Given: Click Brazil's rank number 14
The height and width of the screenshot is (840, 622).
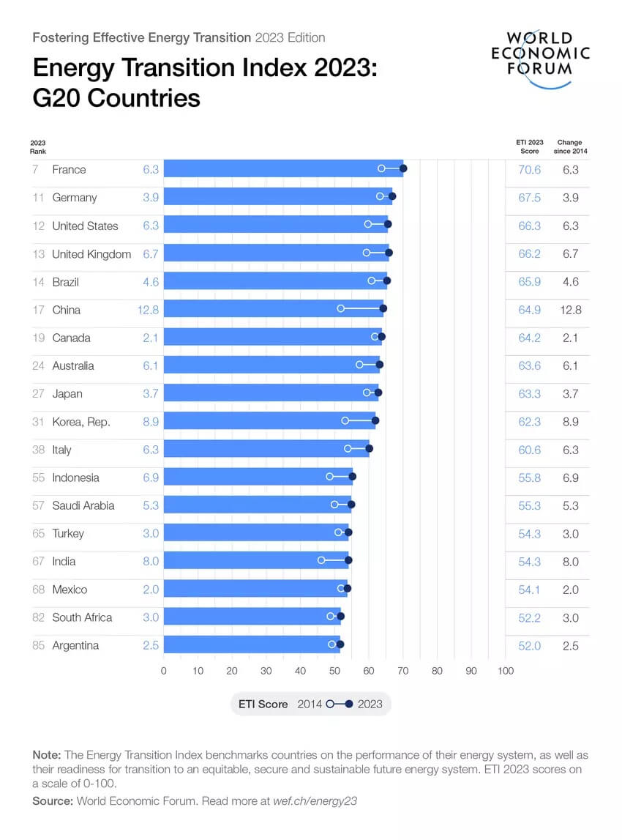Looking at the screenshot, I should coord(38,282).
